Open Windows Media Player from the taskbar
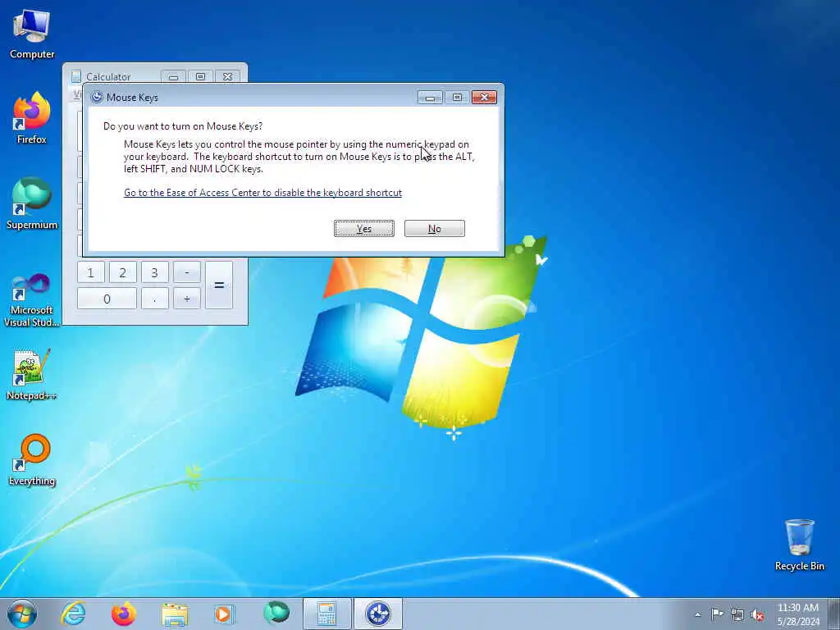The image size is (840, 630). point(224,614)
